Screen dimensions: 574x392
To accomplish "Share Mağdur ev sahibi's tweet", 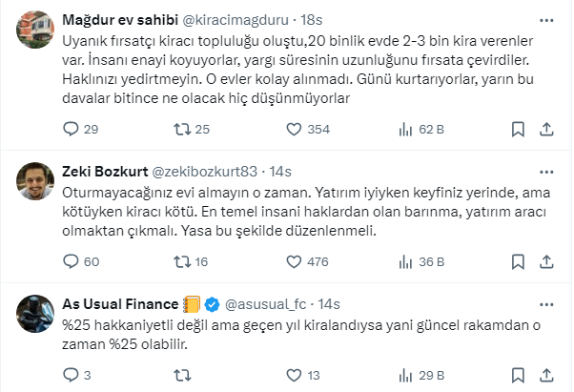I will (x=549, y=129).
